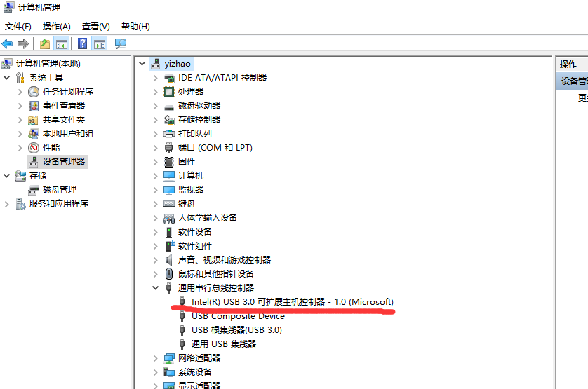Collapse the yizhao computer root node

(x=142, y=64)
